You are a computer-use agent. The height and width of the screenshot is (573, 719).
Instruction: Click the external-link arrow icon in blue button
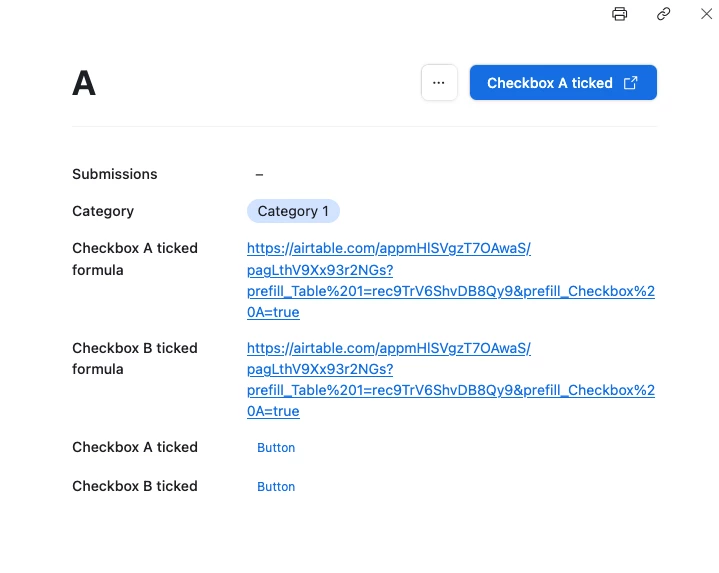coord(631,83)
